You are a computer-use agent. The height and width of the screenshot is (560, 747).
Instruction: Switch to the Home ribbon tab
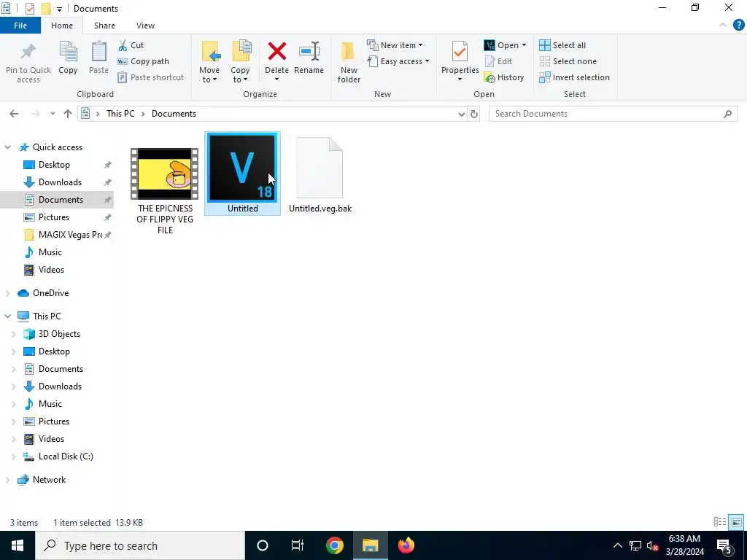coord(62,26)
